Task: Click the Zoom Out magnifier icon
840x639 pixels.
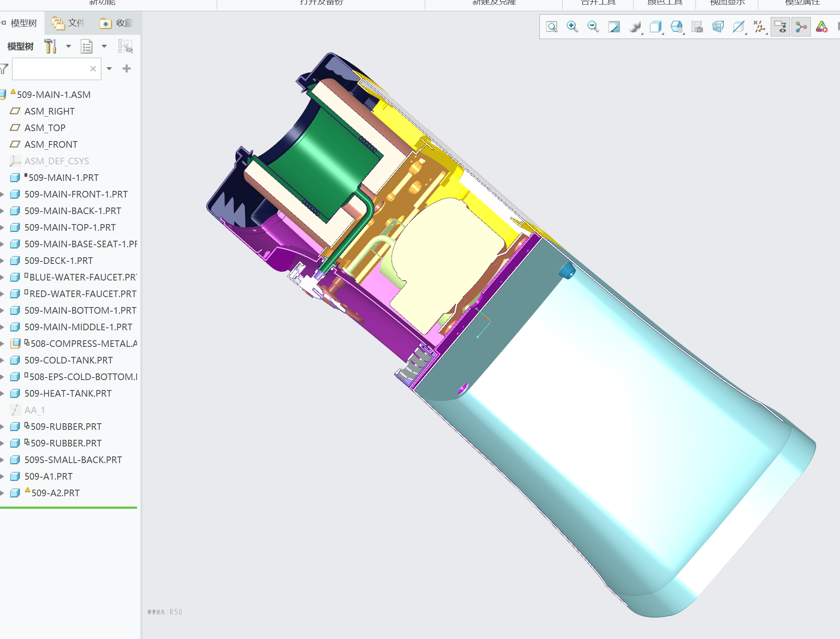Action: [593, 27]
